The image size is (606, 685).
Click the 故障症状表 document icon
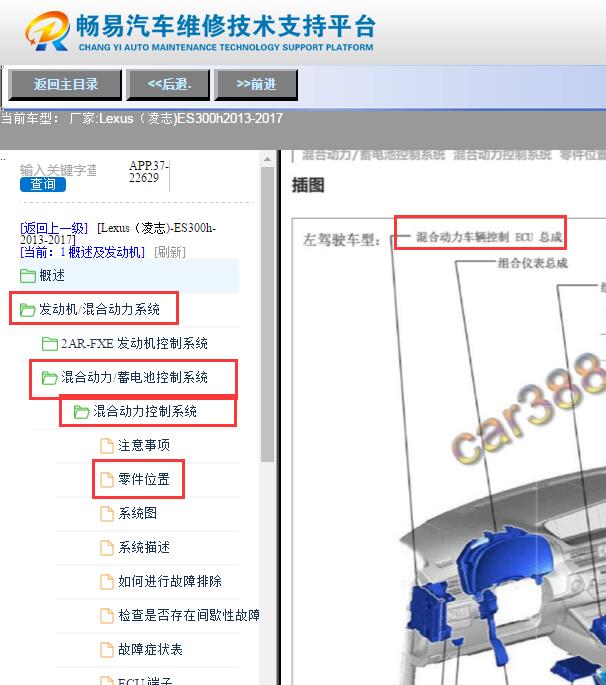[107, 650]
